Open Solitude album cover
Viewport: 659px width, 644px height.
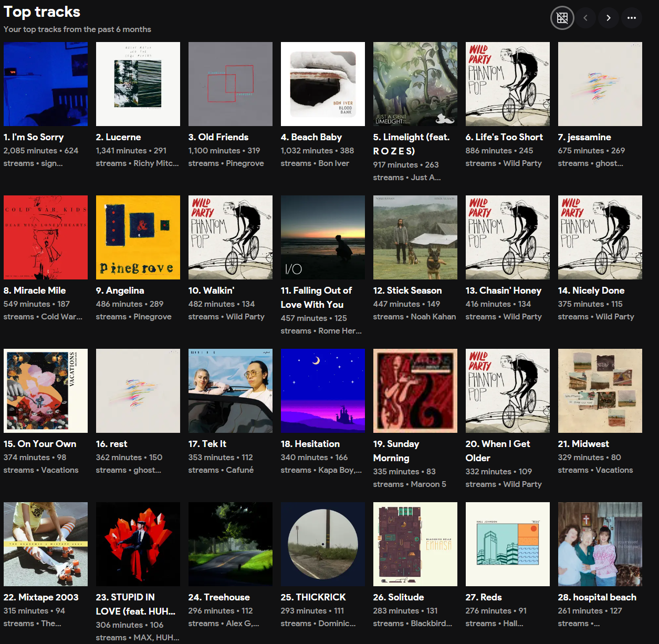(415, 544)
